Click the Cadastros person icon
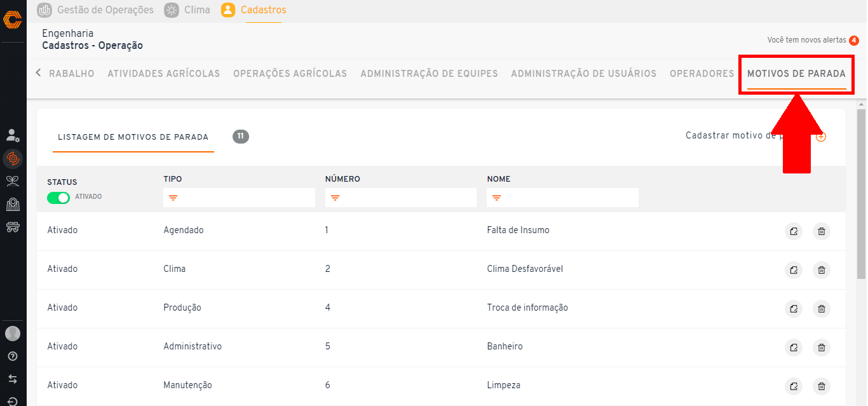 pos(228,10)
